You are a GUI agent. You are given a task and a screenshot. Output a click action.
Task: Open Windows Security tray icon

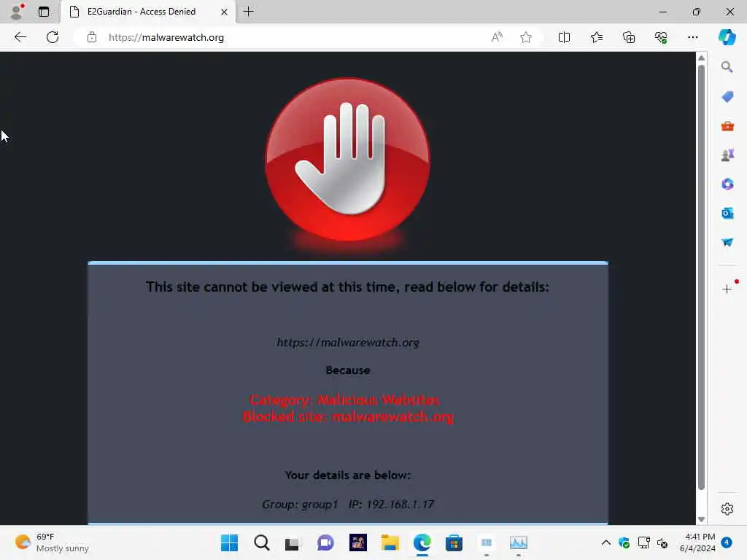624,542
